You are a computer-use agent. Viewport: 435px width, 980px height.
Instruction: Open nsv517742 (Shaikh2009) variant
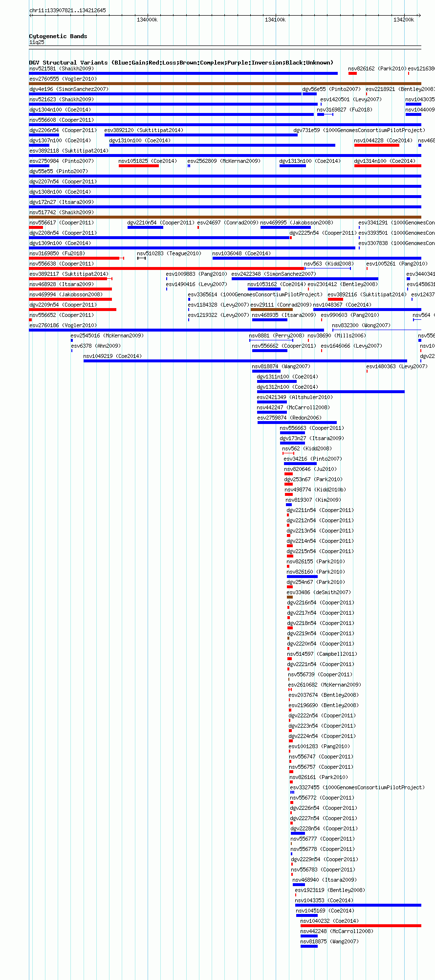tap(61, 212)
